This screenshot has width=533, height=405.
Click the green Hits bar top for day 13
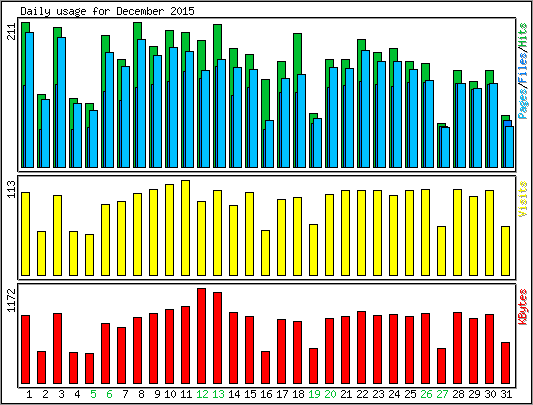(218, 42)
